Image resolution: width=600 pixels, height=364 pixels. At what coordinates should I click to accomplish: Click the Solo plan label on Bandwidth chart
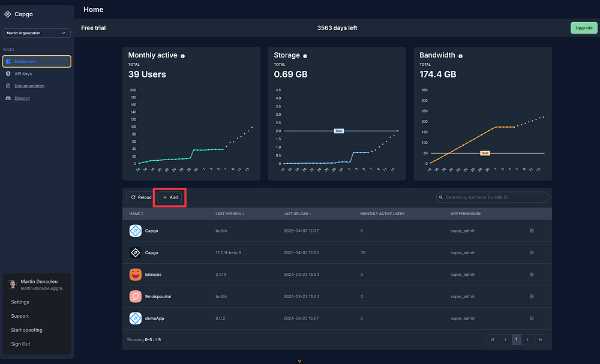485,154
